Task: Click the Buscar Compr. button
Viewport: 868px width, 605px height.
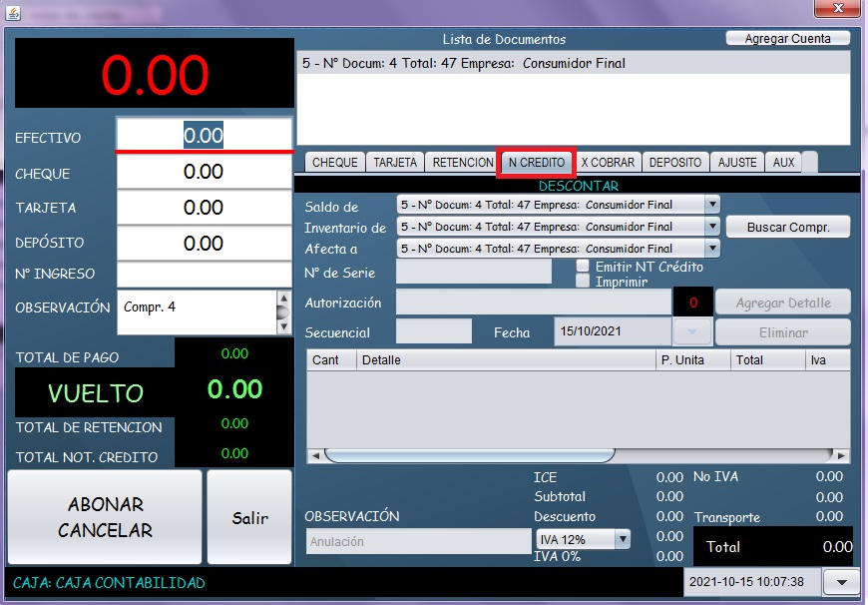Action: [x=787, y=227]
